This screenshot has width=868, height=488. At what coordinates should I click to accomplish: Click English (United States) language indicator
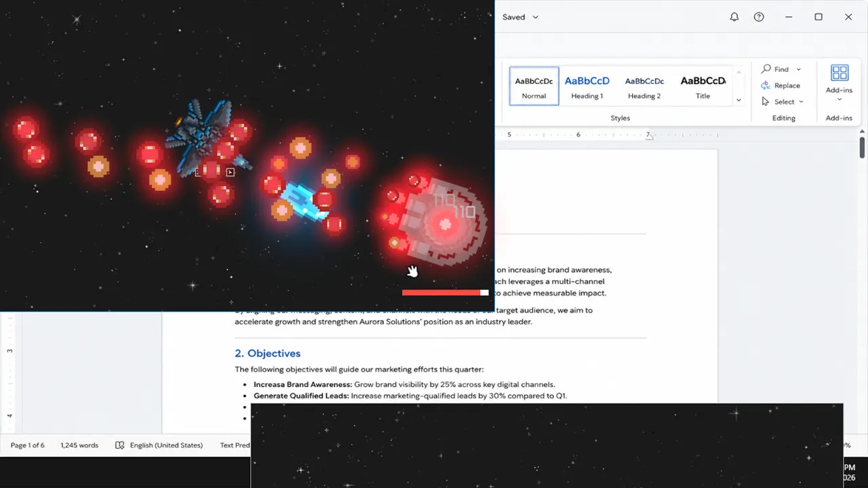click(166, 445)
